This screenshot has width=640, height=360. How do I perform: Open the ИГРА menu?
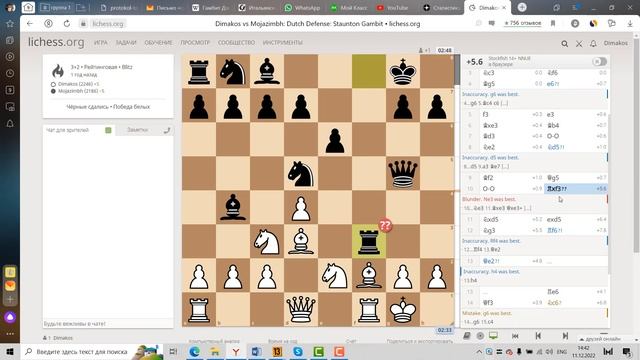(x=100, y=42)
